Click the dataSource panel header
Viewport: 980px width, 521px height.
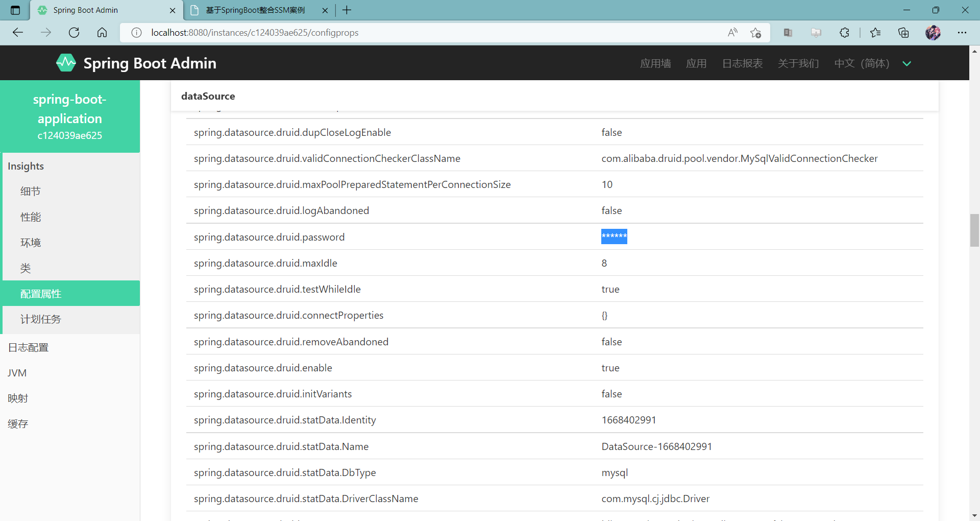pos(554,96)
